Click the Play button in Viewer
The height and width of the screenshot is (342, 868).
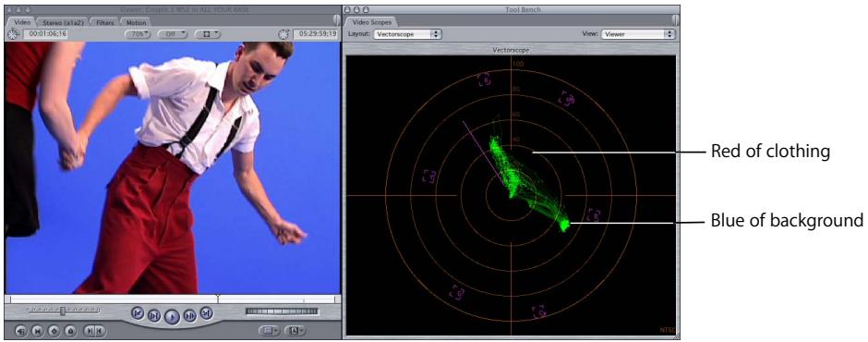[x=172, y=316]
